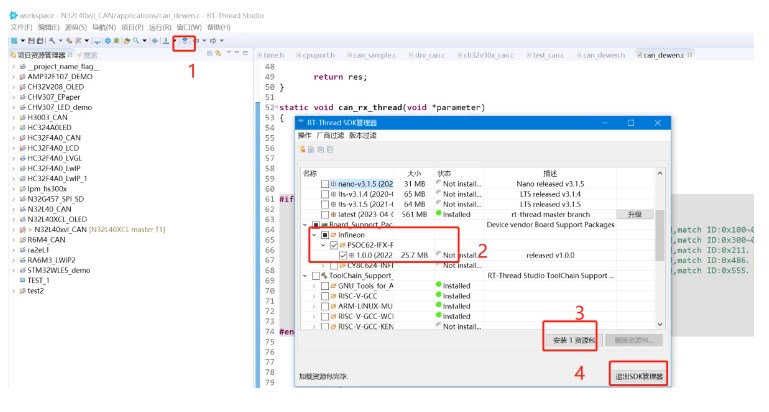Collapse the Board_Support_Packages tree node
769x412 pixels.
tap(305, 225)
